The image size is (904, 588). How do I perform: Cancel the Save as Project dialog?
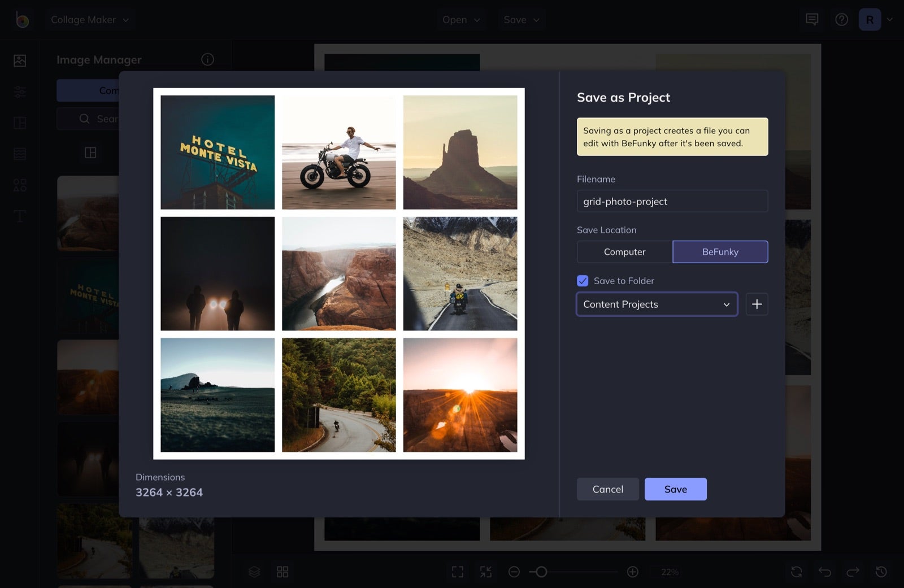coord(607,489)
